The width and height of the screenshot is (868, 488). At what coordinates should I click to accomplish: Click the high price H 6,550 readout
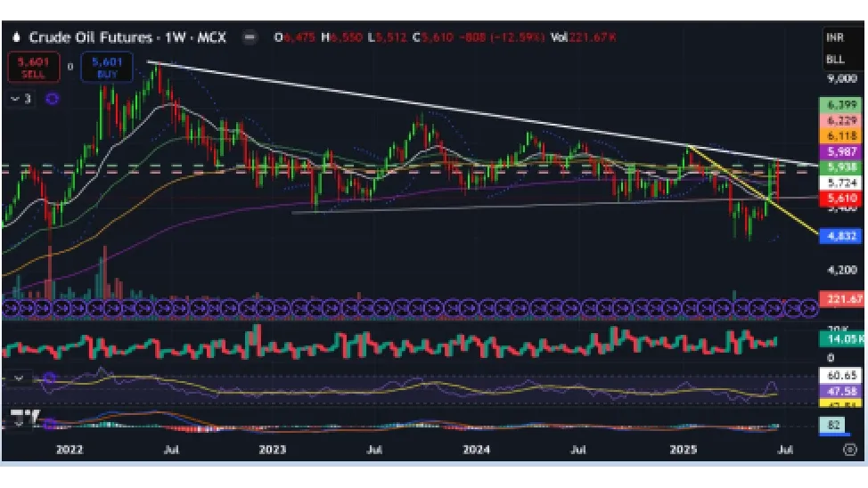click(x=341, y=37)
